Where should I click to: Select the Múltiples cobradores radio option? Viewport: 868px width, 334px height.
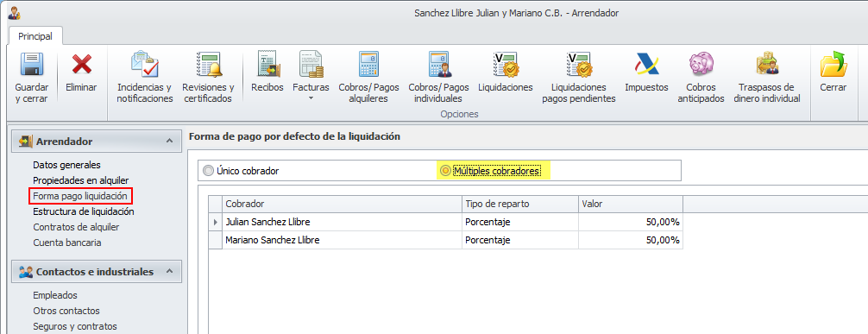point(444,171)
